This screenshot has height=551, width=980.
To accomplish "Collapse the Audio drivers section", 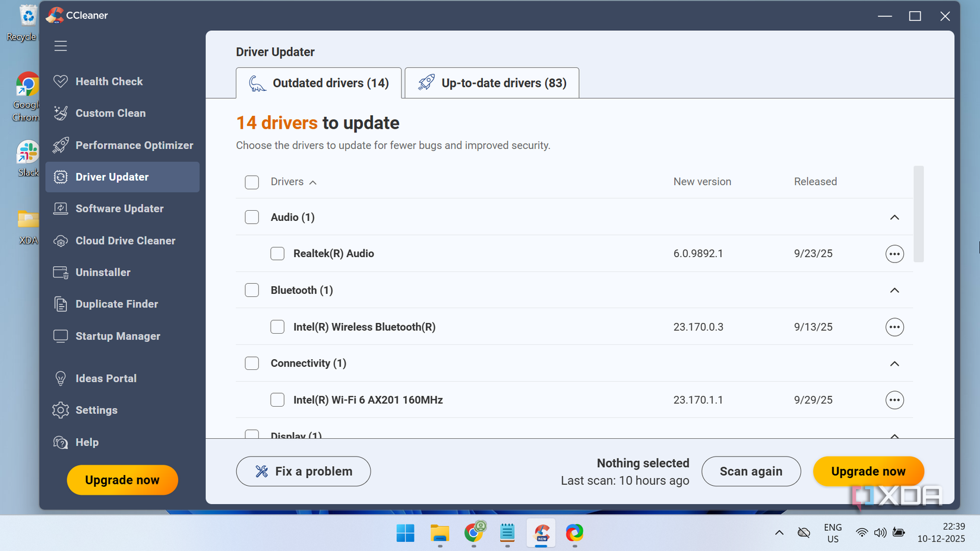I will pos(894,217).
